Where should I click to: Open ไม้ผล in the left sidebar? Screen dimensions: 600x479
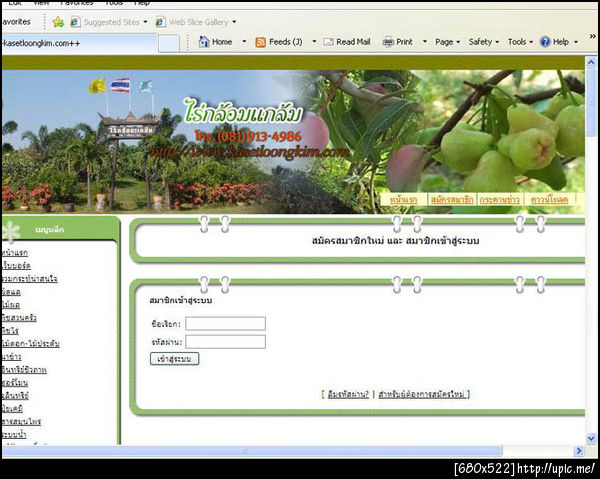tap(11, 305)
